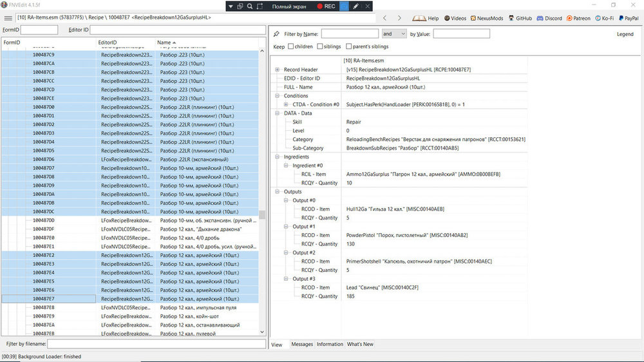
Task: Toggle the Keep children checkbox
Action: pos(291,46)
